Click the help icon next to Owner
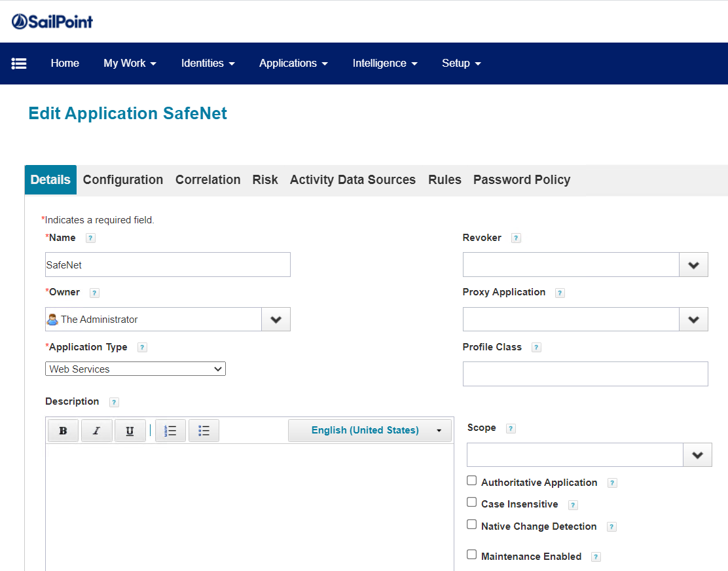 94,293
